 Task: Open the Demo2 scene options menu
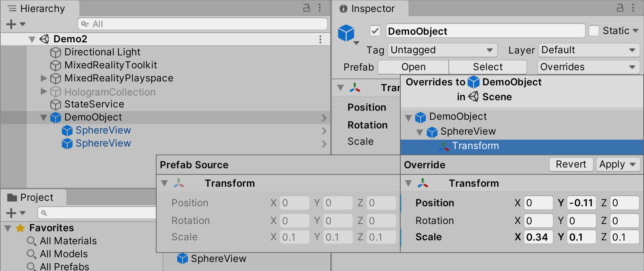pyautogui.click(x=320, y=39)
